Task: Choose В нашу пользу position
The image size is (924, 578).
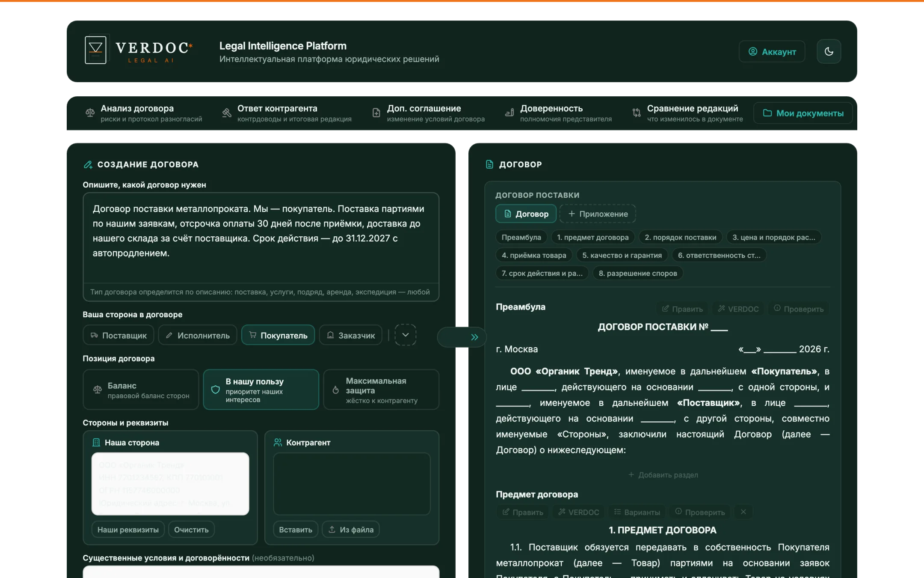Action: point(261,390)
